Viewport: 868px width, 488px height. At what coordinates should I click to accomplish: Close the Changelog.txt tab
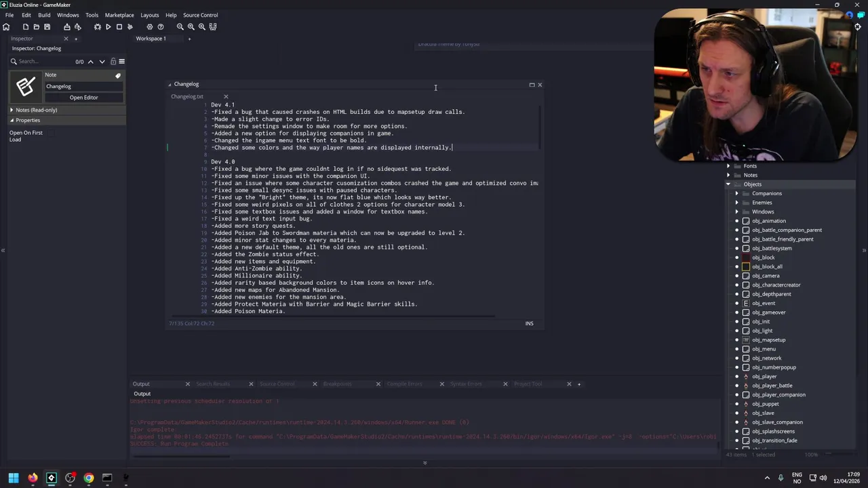click(x=226, y=96)
